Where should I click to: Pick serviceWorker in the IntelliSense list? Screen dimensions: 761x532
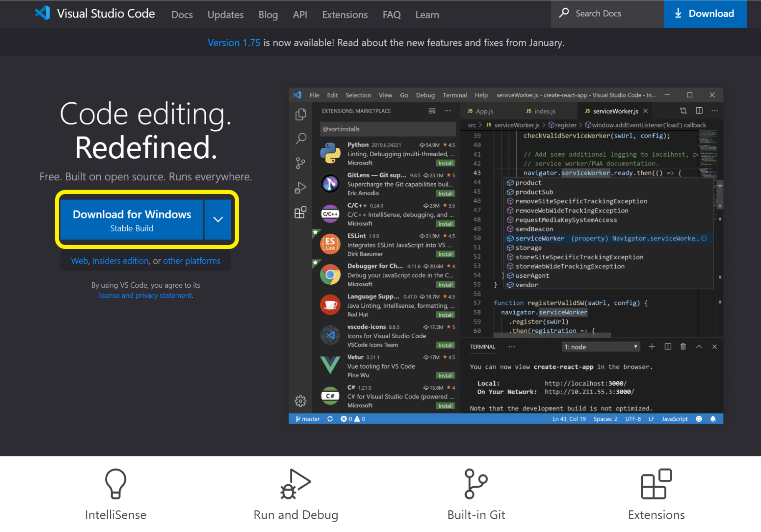click(609, 238)
